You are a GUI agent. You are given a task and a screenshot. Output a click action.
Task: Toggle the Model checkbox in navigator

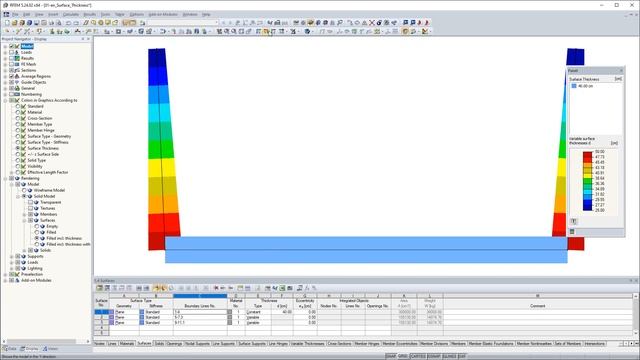tap(12, 46)
